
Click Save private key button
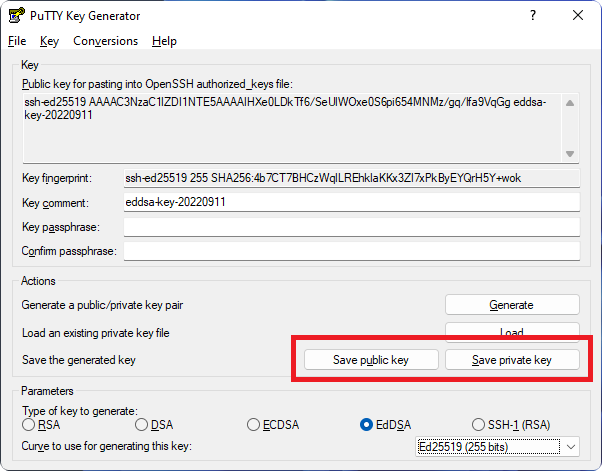[x=512, y=360]
